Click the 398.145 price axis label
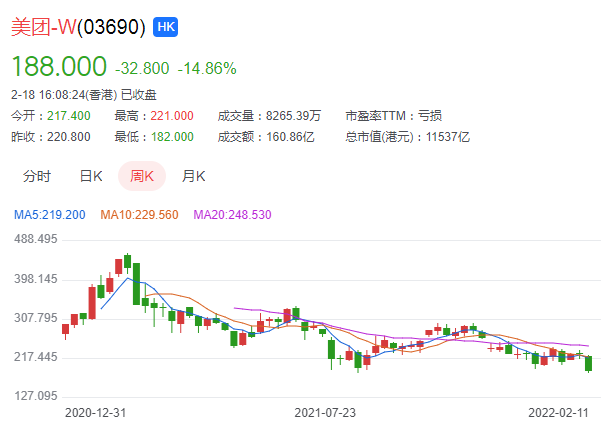Viewport: 616px width, 429px height. coord(36,279)
